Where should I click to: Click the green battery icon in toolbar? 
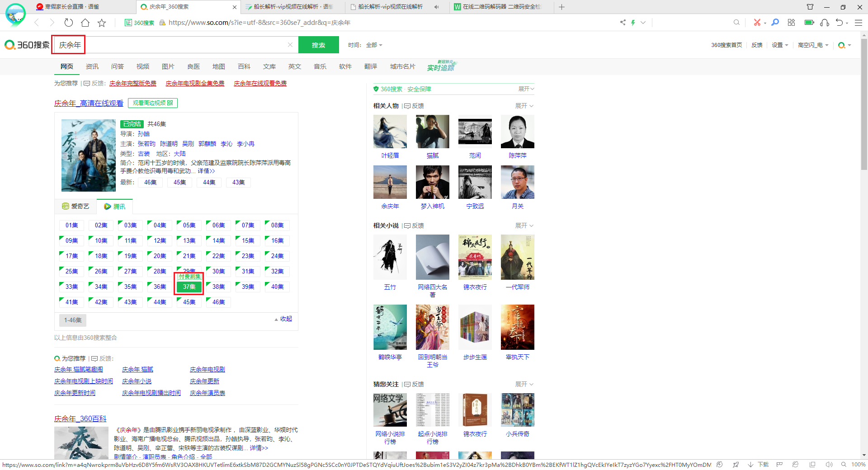[x=809, y=22]
